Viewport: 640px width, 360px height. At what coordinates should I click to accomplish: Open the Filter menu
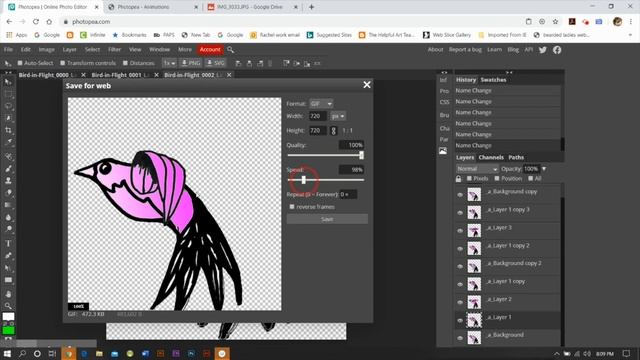(x=114, y=49)
